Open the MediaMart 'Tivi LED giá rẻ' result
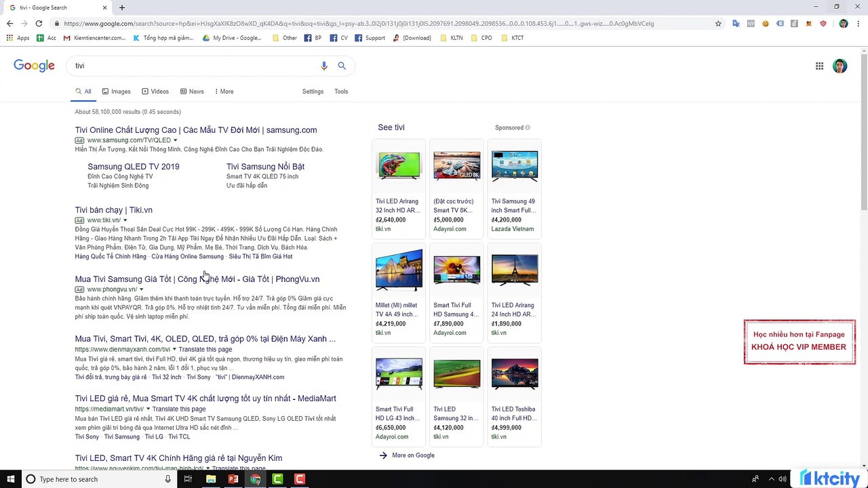This screenshot has height=488, width=868. click(205, 399)
